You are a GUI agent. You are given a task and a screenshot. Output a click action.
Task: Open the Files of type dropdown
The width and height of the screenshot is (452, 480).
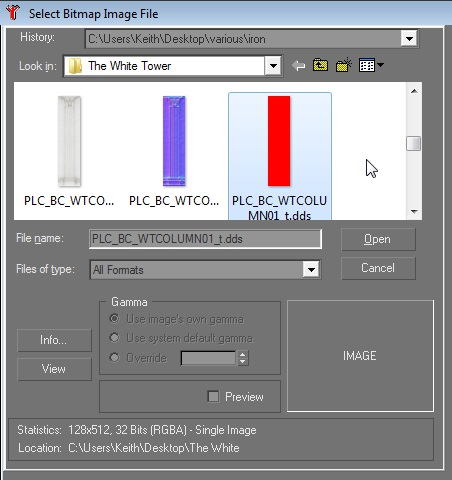[x=311, y=269]
